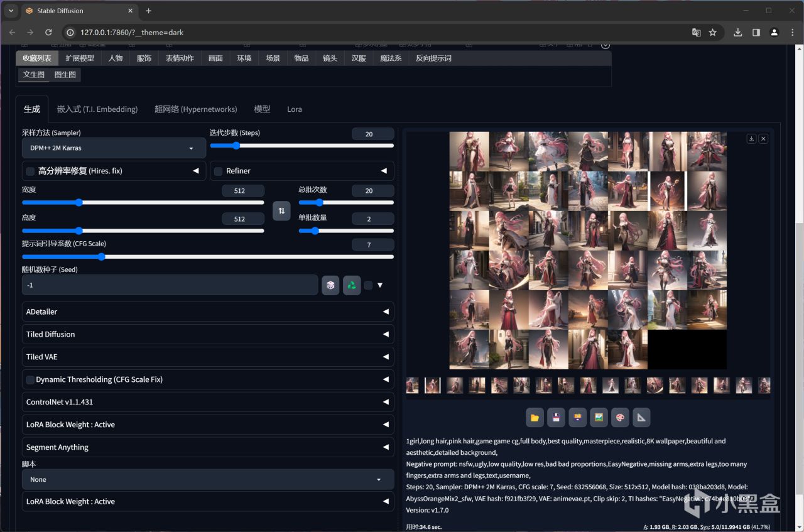Enable the Hires. fix checkbox
This screenshot has width=804, height=532.
coord(30,171)
